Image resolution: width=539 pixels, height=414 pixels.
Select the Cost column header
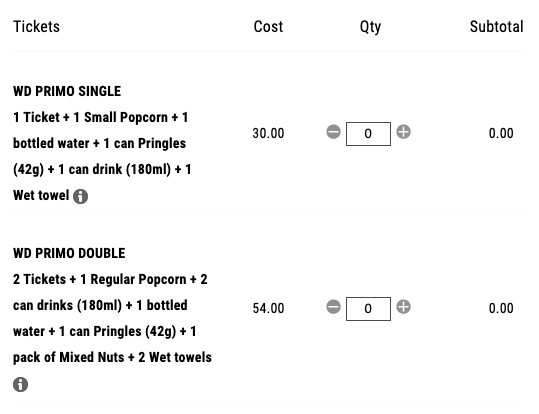(x=268, y=27)
